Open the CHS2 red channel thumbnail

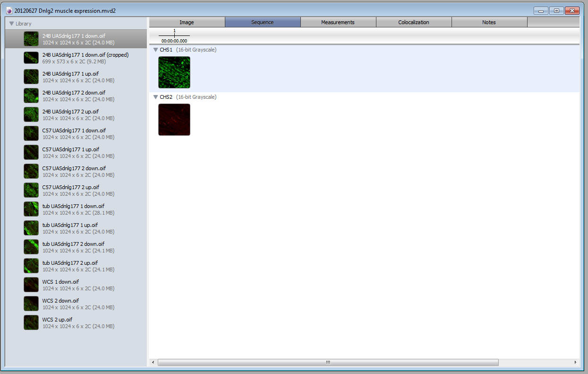point(174,120)
